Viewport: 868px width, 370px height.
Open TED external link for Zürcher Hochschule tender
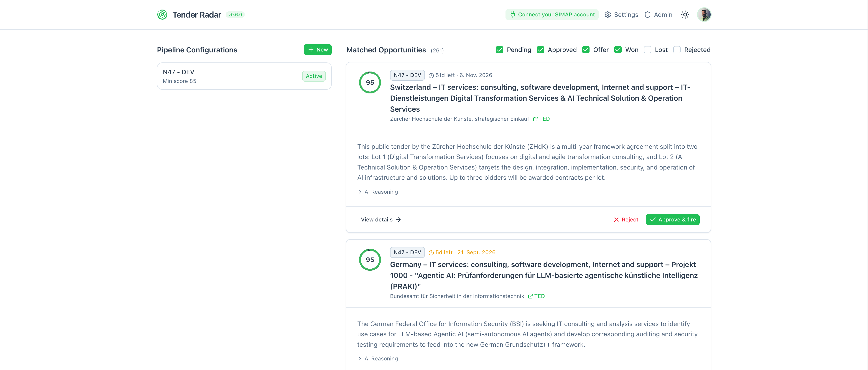(541, 119)
